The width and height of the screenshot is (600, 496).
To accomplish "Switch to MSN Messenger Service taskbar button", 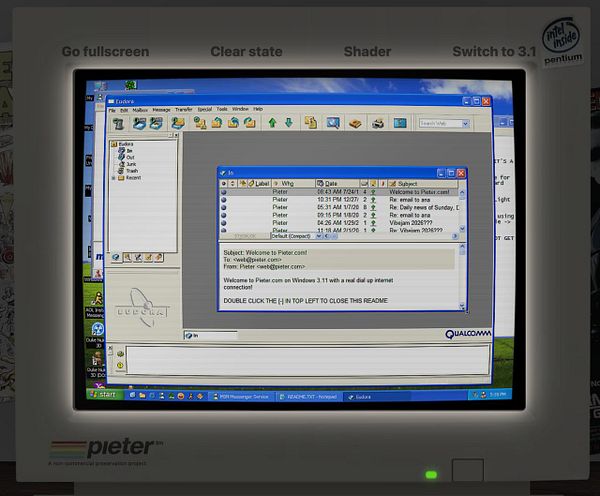I will coord(241,397).
